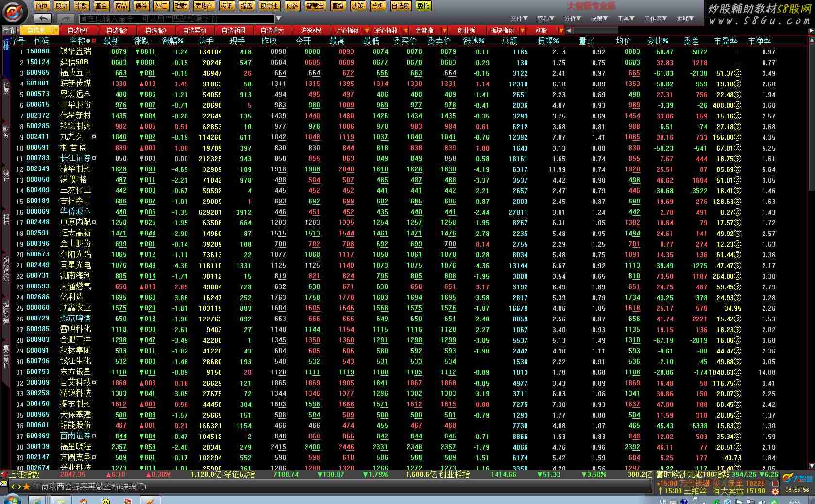Switch to the 沪深A股 tab

pos(311,30)
